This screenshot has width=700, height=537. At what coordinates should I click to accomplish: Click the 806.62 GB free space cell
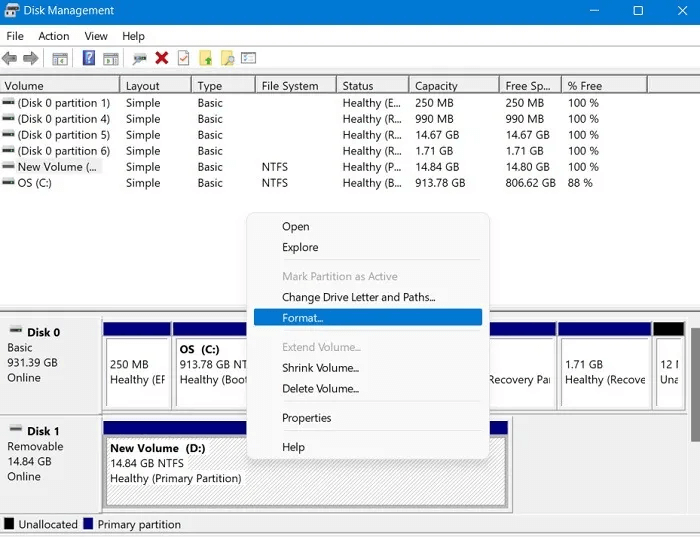[x=530, y=183]
